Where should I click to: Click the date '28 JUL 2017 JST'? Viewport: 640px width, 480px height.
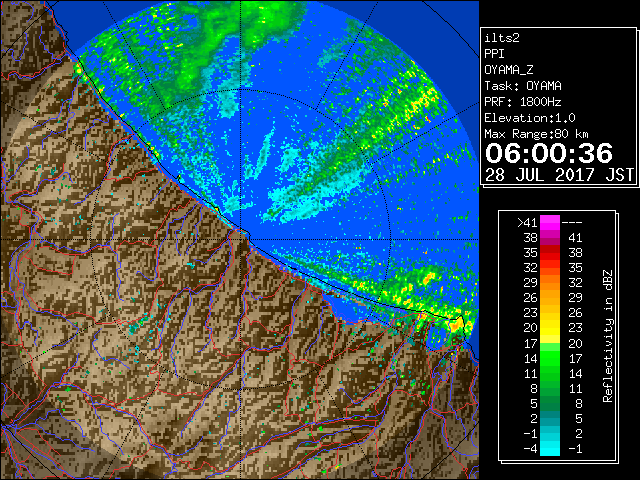point(560,175)
